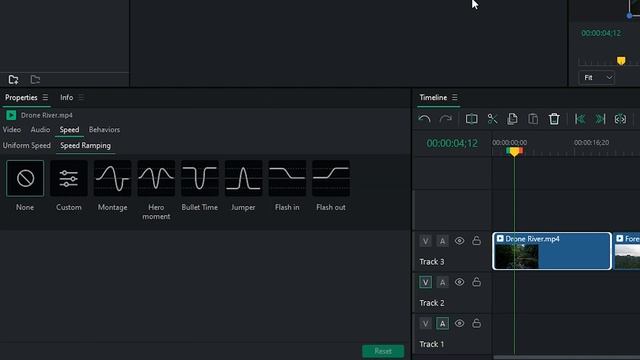The image size is (640, 360).
Task: Hide Track 3 with eye icon
Action: point(459,241)
